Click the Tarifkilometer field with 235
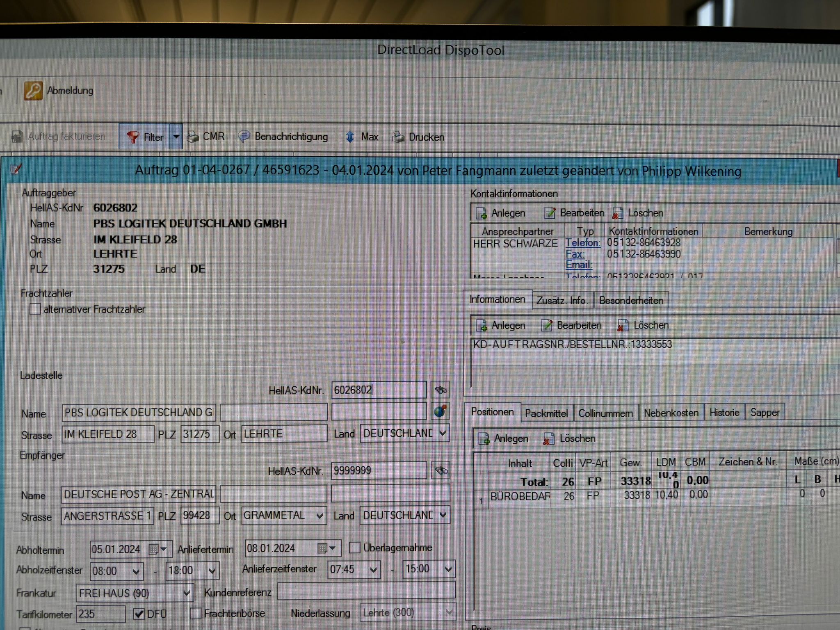840x630 pixels. tap(101, 614)
